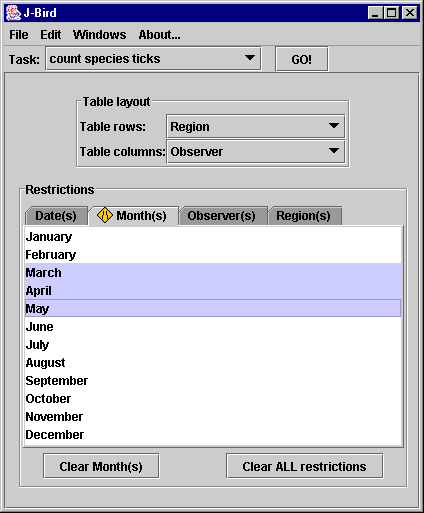Select January in the month list
The image size is (424, 513).
(x=213, y=237)
